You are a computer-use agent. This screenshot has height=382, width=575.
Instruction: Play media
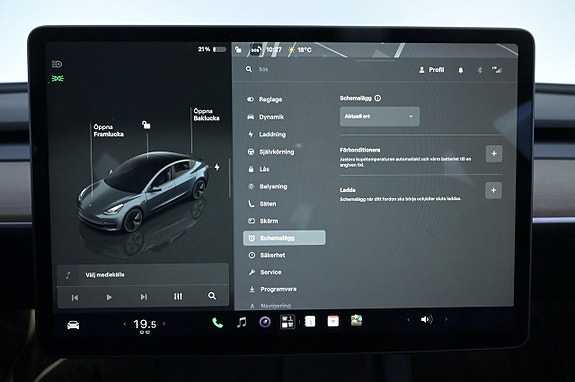coord(109,297)
